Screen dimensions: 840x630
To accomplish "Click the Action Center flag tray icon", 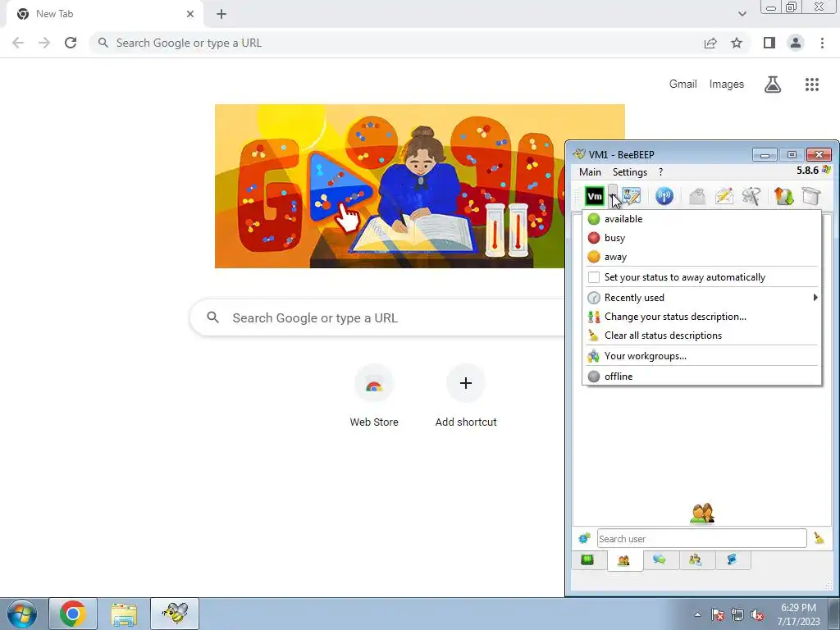I will point(717,614).
